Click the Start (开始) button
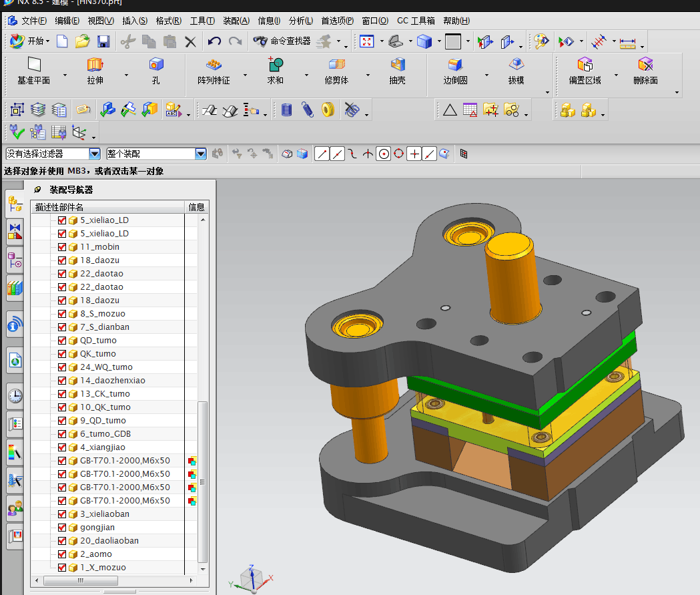The width and height of the screenshot is (700, 595). (29, 41)
